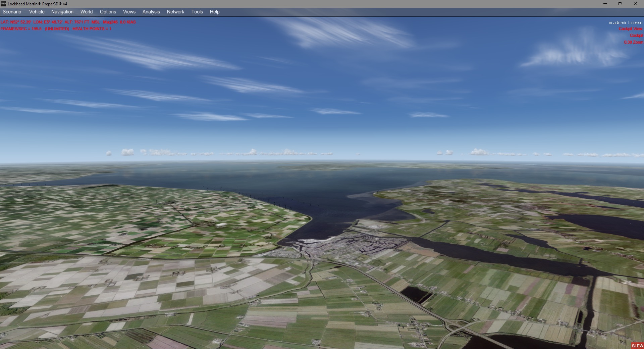644x349 pixels.
Task: Click the 'Academic License' label
Action: (x=625, y=23)
